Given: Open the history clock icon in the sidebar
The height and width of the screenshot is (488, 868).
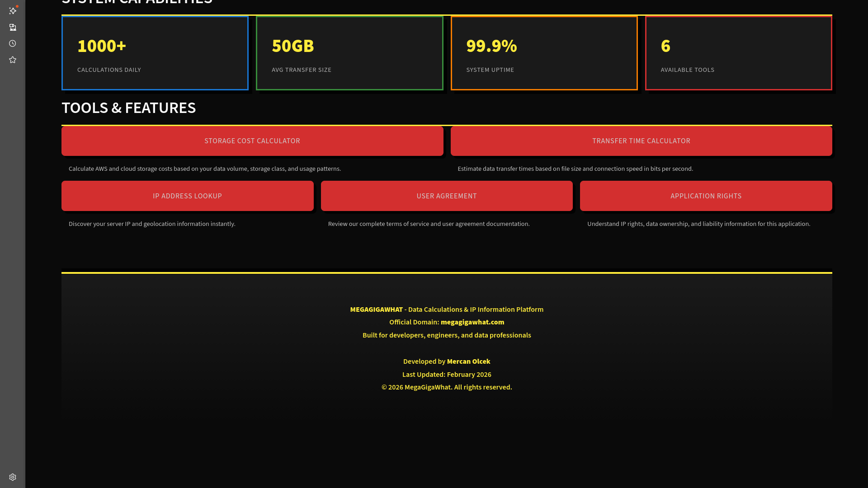Looking at the screenshot, I should click(x=13, y=43).
